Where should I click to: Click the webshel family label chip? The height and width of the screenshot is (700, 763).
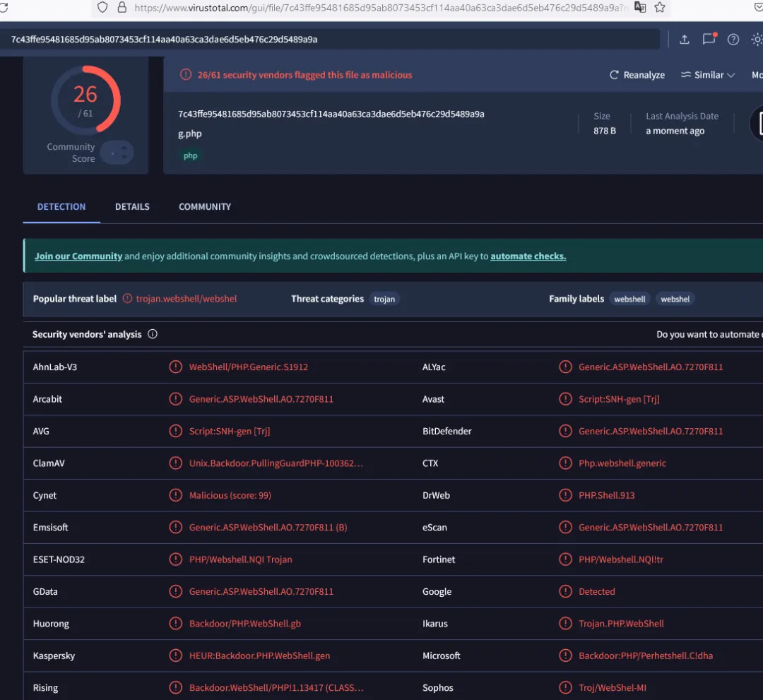click(x=675, y=299)
